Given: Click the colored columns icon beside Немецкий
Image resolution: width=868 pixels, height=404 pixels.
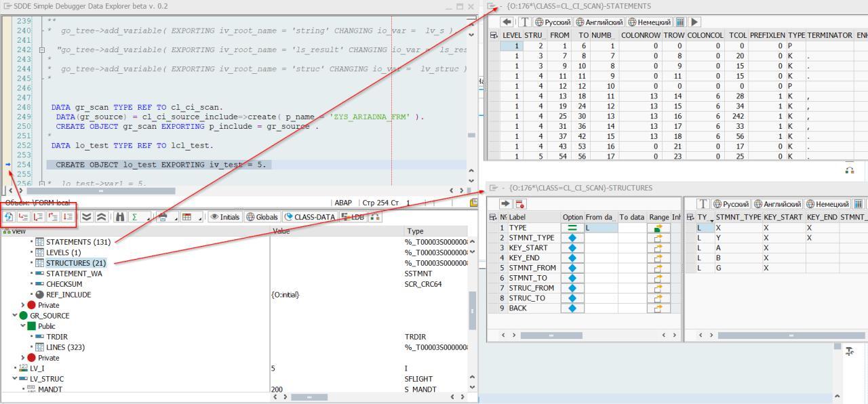Looking at the screenshot, I should [x=679, y=21].
